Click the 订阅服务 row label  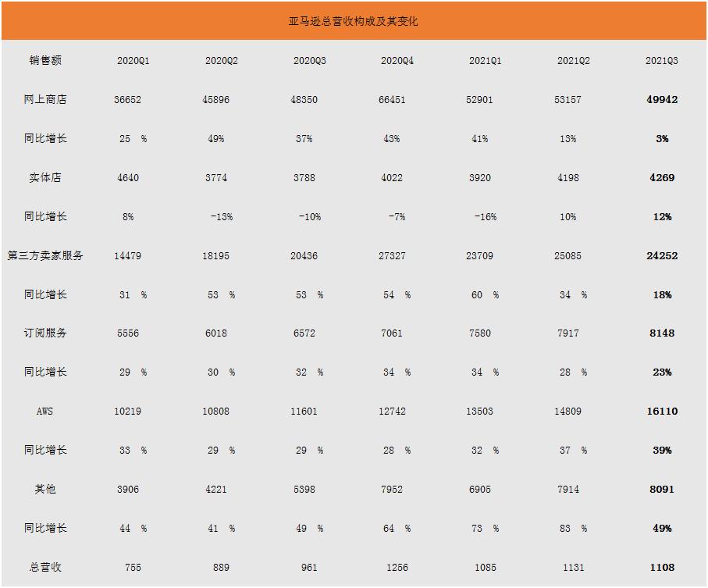coord(45,333)
